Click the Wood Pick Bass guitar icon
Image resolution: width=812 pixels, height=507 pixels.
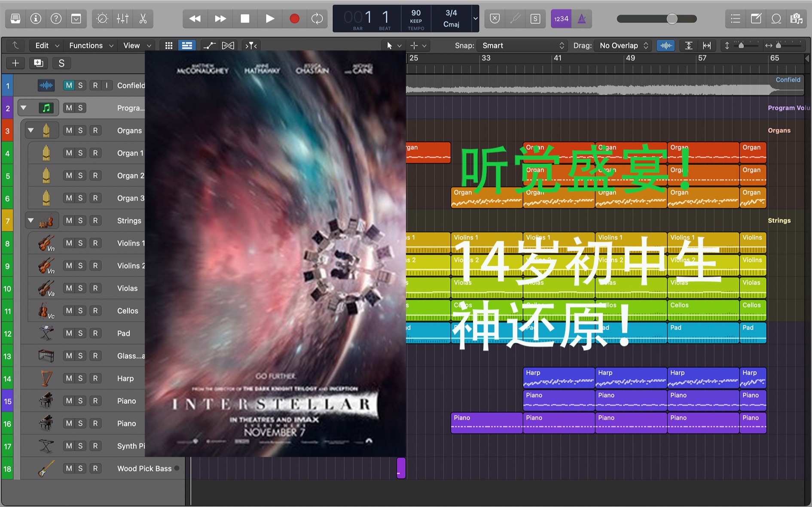46,468
